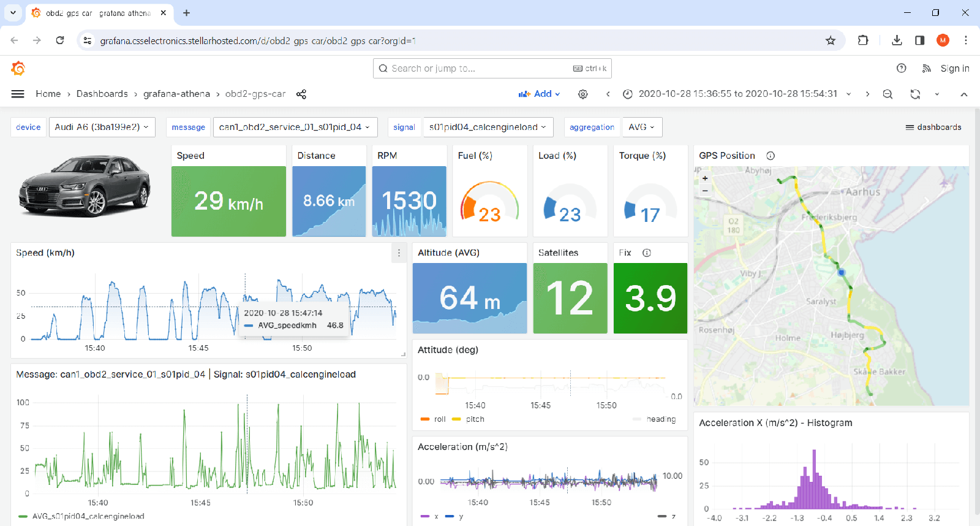Move time range forwards
The width and height of the screenshot is (980, 526).
867,94
